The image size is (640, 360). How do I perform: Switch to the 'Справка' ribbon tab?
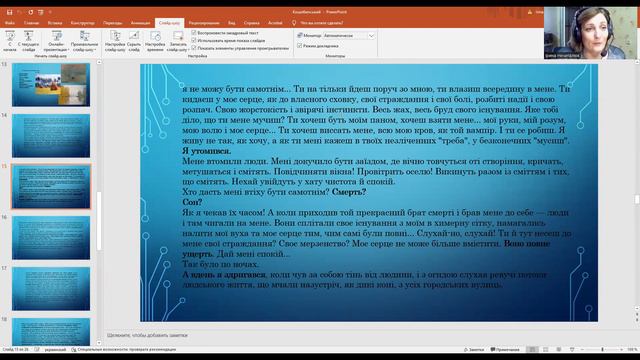point(251,23)
